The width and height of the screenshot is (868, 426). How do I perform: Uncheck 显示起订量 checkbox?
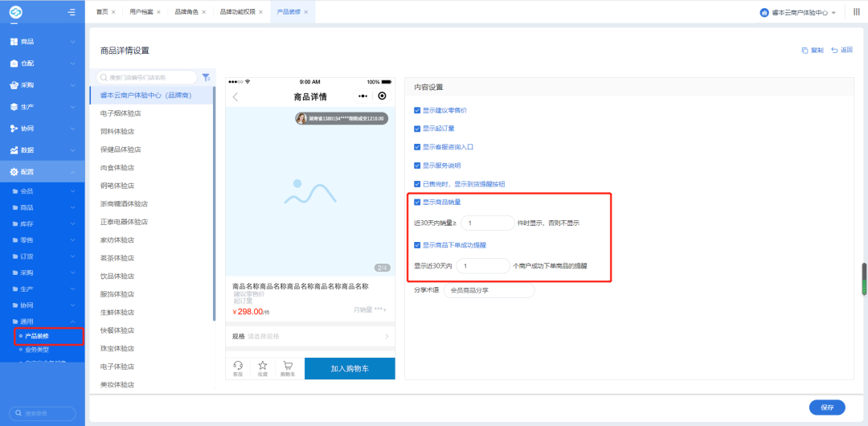pos(417,129)
